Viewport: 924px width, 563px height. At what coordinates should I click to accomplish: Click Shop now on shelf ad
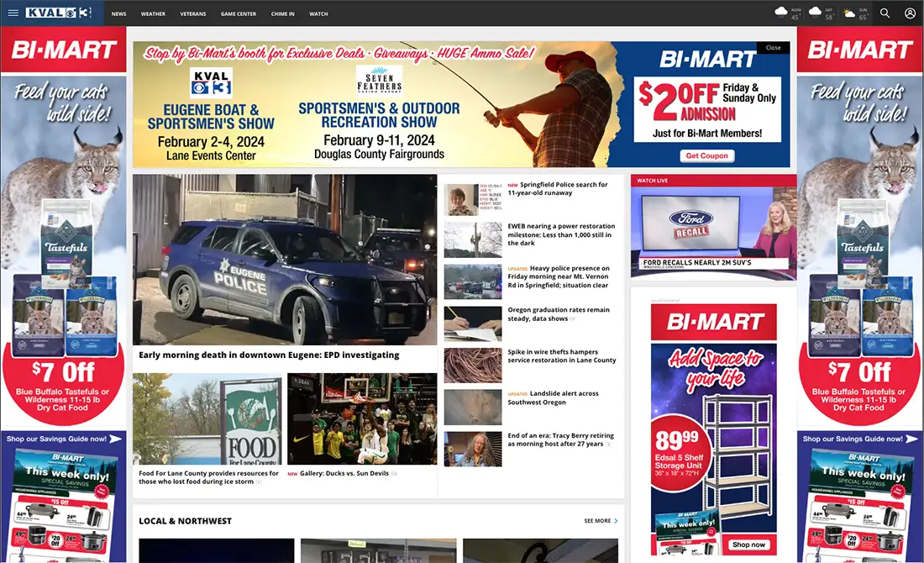[x=748, y=545]
